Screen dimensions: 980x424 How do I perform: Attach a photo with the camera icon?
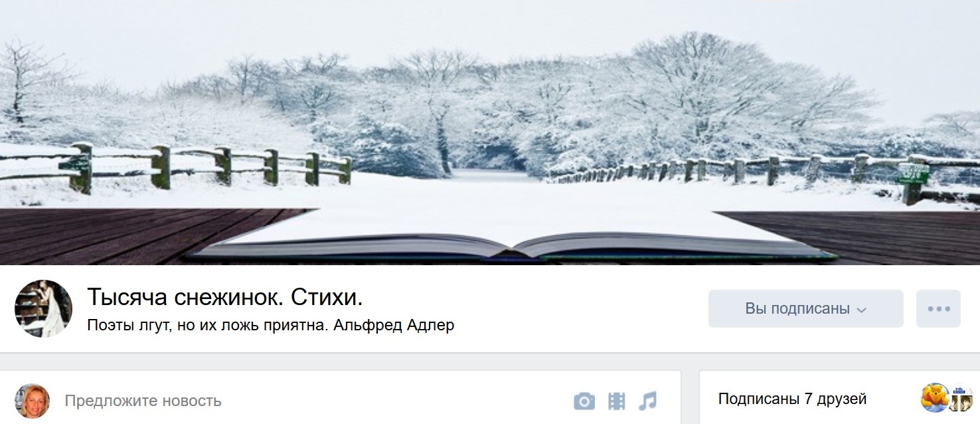pyautogui.click(x=584, y=401)
